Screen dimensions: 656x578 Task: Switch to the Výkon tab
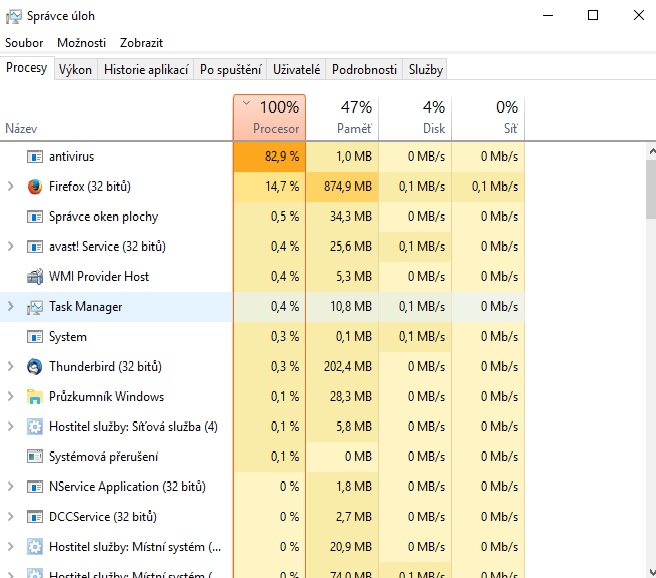click(x=75, y=69)
